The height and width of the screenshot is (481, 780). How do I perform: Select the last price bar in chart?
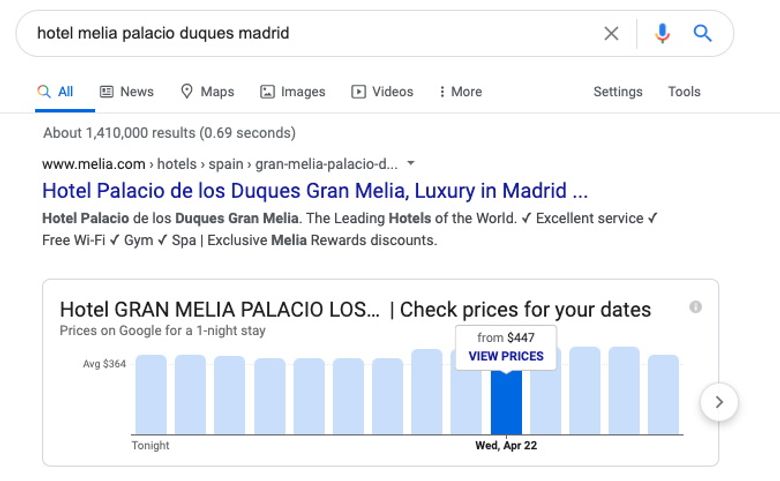point(664,394)
